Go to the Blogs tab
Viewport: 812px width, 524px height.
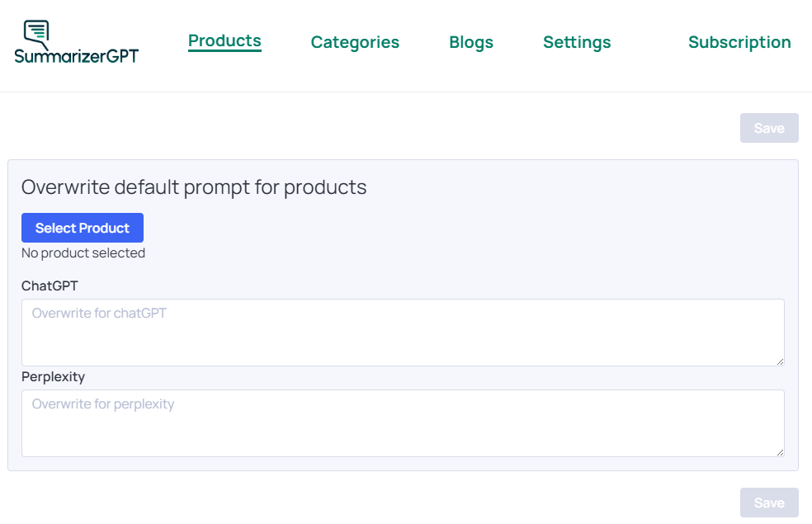471,42
